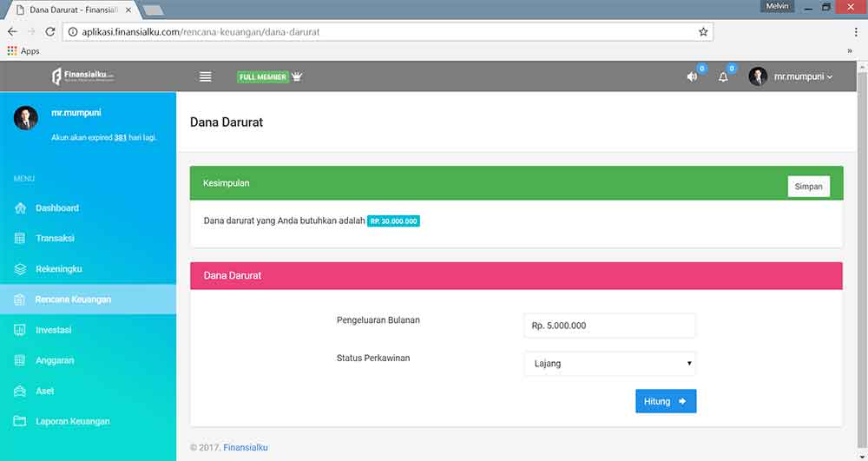Click the hamburger menu icon in header
868x461 pixels.
[x=206, y=76]
